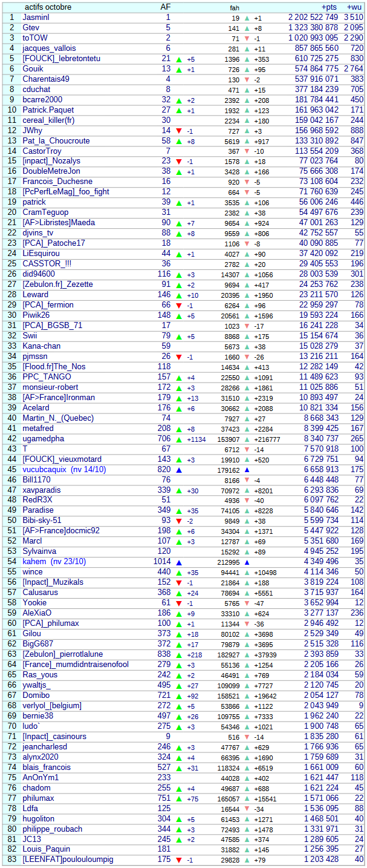This screenshot has height=868, width=367.
Task: Click the blue AF arrow in kahem's row
Action: tap(179, 562)
